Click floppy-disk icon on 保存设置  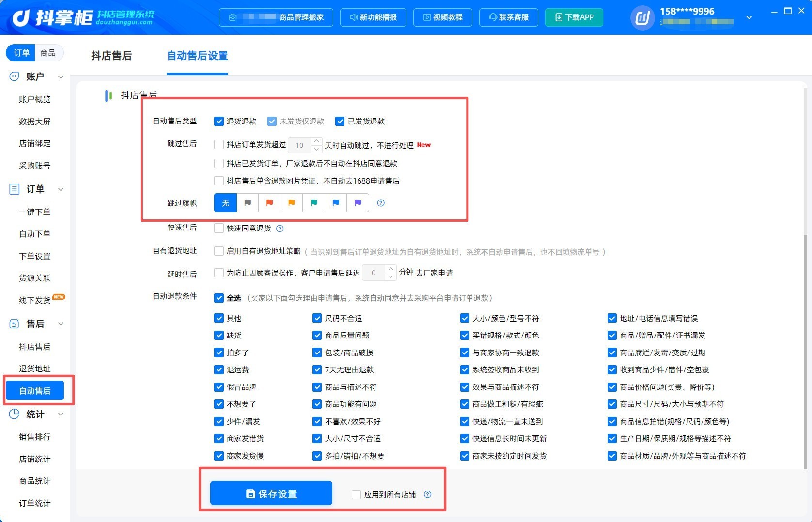click(250, 493)
